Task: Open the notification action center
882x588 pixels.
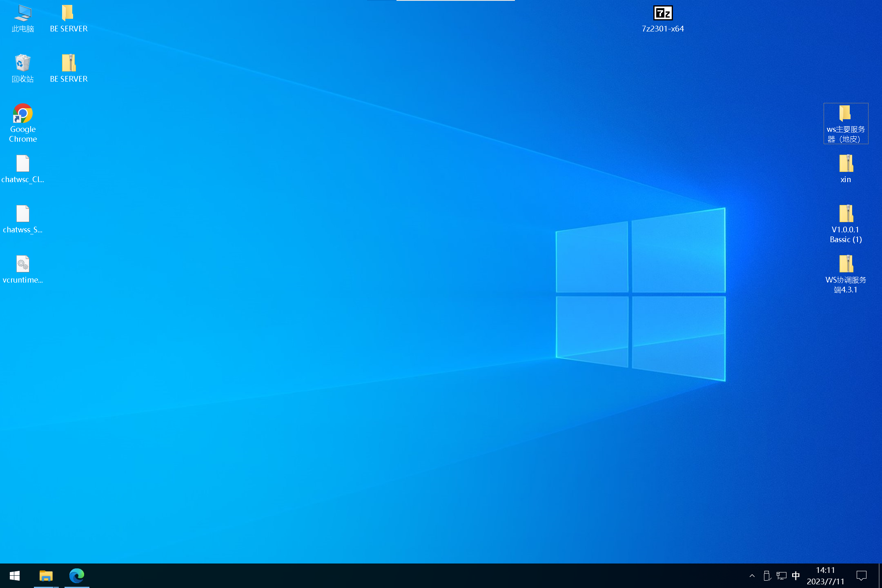Action: [x=862, y=576]
